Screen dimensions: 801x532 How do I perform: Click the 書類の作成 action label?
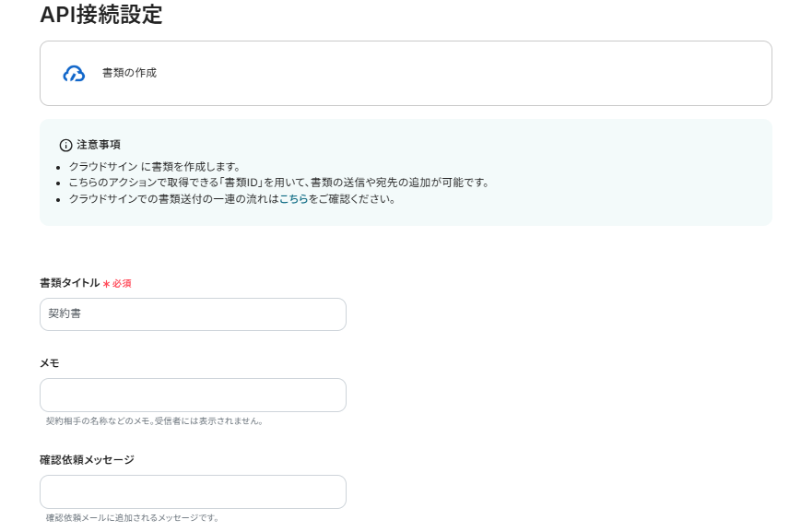tap(129, 73)
